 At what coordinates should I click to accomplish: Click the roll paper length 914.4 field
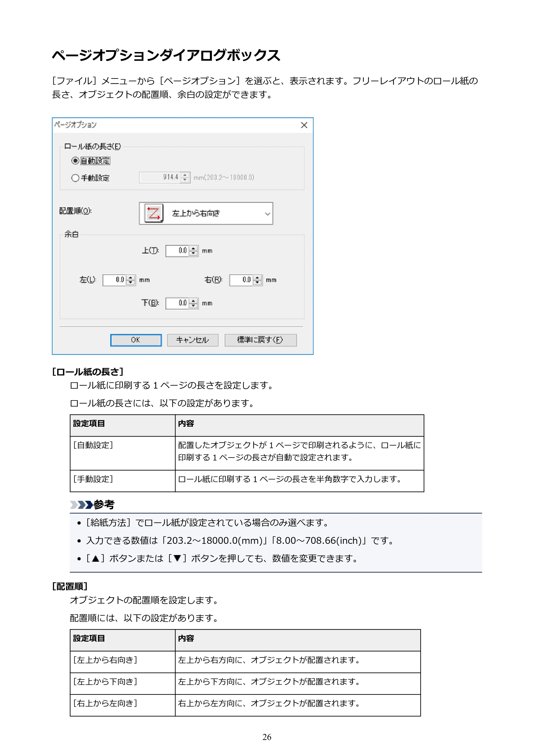160,177
